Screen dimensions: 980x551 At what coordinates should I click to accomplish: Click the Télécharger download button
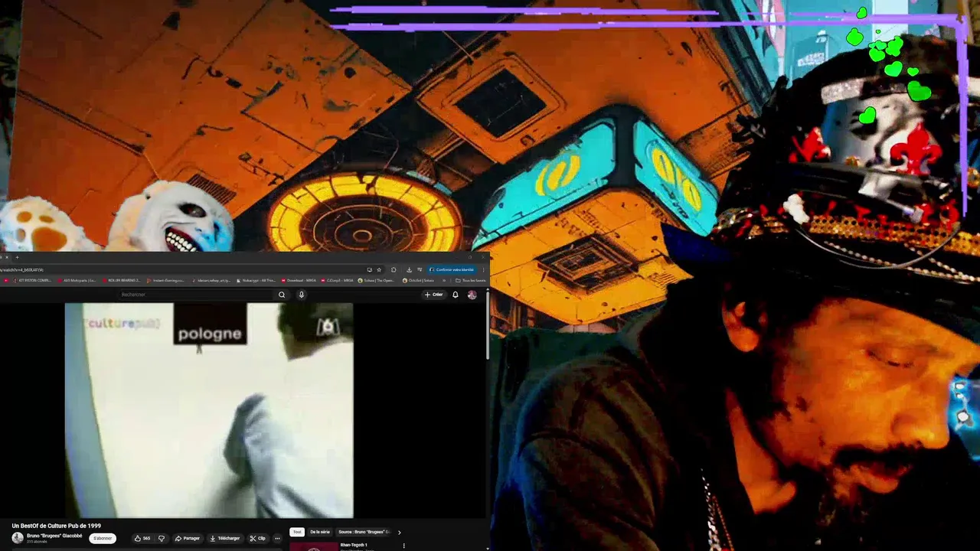[x=225, y=538]
